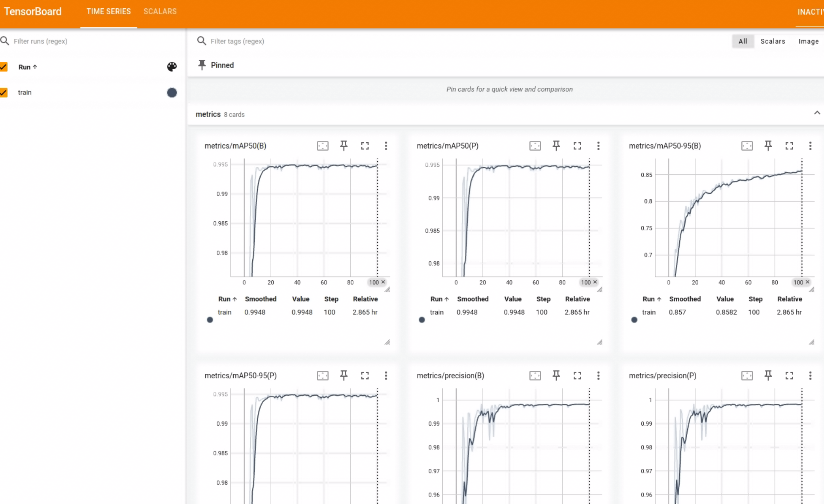Show only Image cards

coord(808,41)
